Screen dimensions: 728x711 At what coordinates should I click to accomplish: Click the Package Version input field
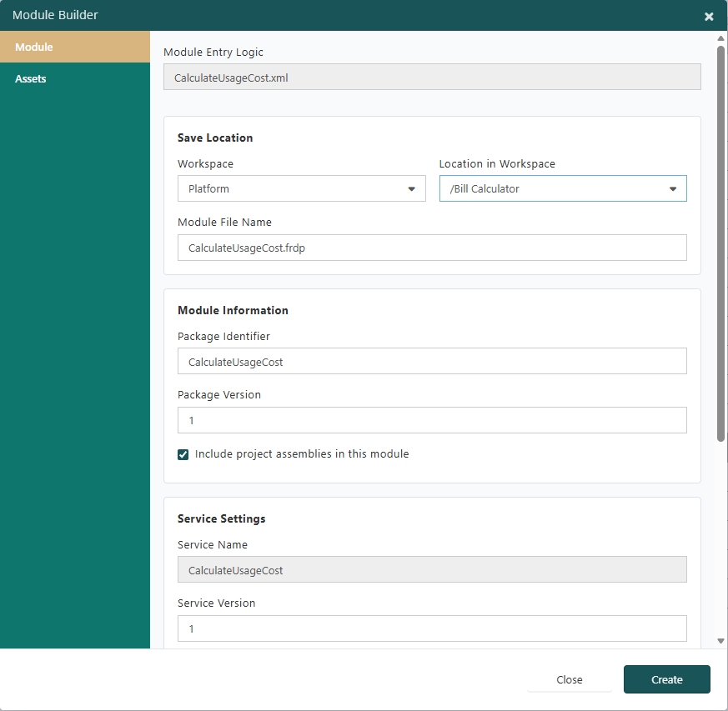tap(432, 420)
